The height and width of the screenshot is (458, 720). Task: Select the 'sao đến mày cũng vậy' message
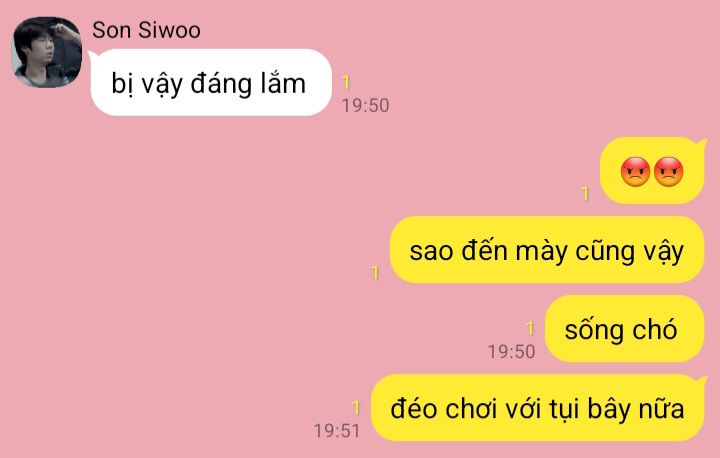pyautogui.click(x=547, y=249)
